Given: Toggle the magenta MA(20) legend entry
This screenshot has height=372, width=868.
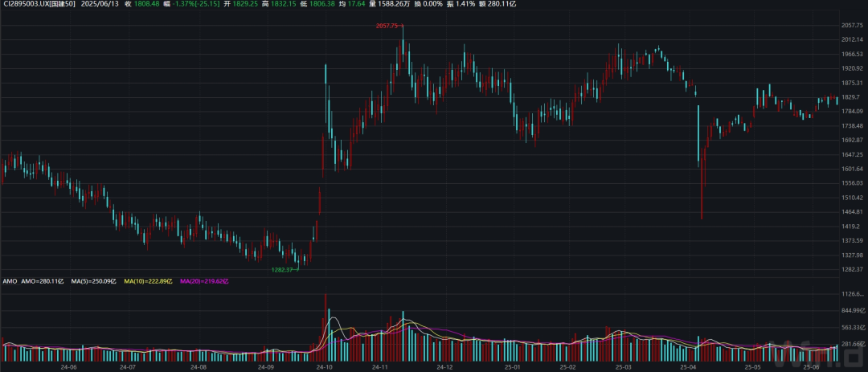Looking at the screenshot, I should pyautogui.click(x=205, y=282).
